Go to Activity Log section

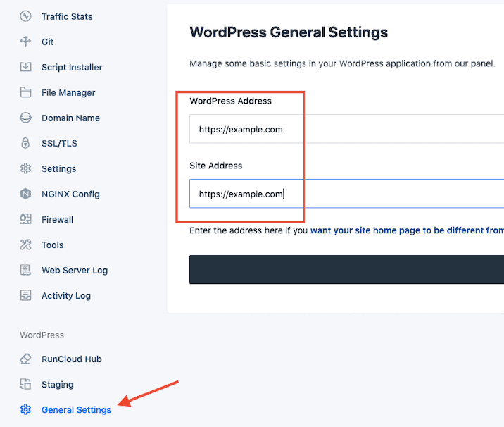coord(65,295)
